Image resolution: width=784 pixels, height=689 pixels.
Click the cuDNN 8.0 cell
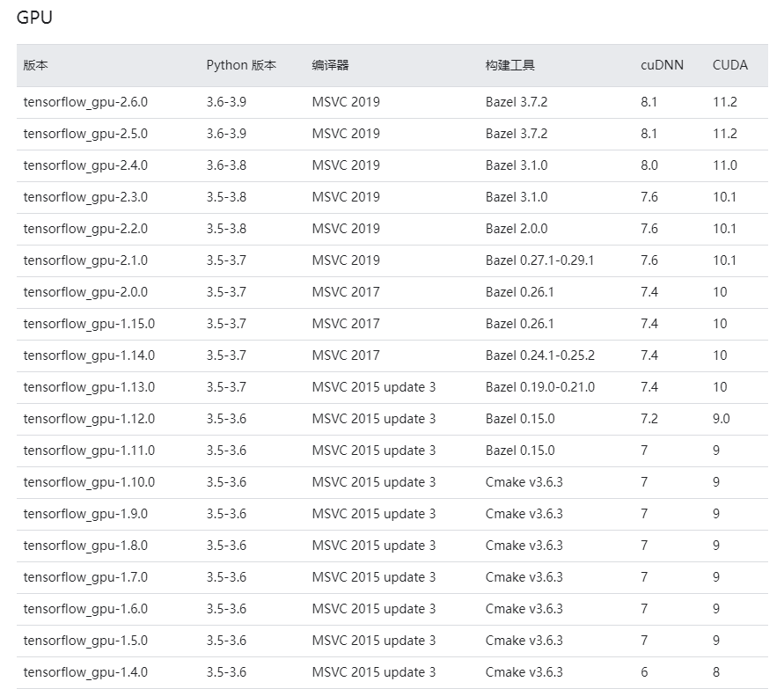pos(649,165)
